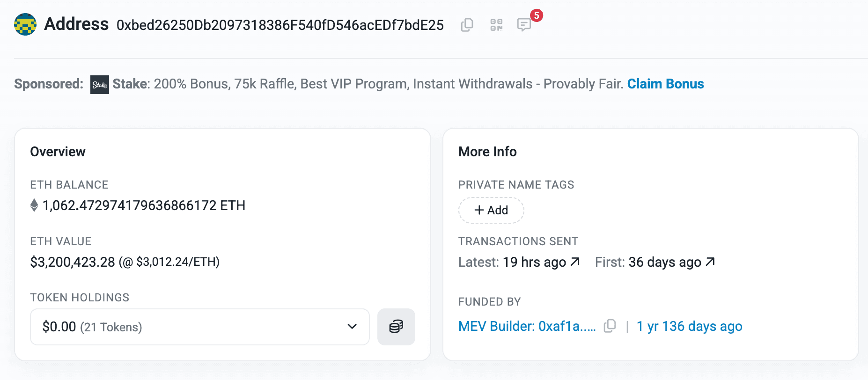
Task: Claim the Stake bonus
Action: (x=665, y=84)
